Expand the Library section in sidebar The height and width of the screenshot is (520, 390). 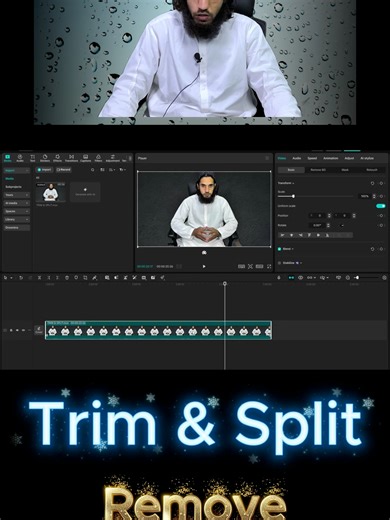[17, 220]
